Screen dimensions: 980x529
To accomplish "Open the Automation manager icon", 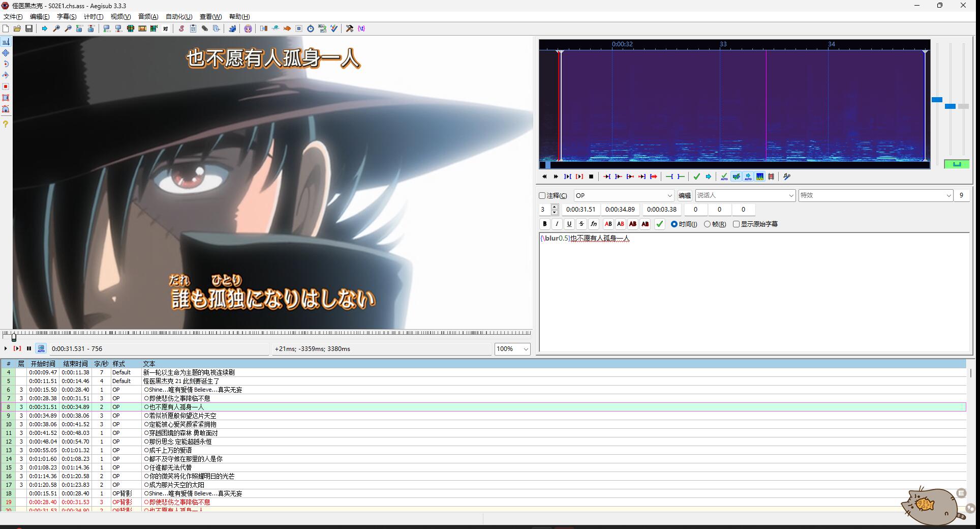I will tap(232, 28).
